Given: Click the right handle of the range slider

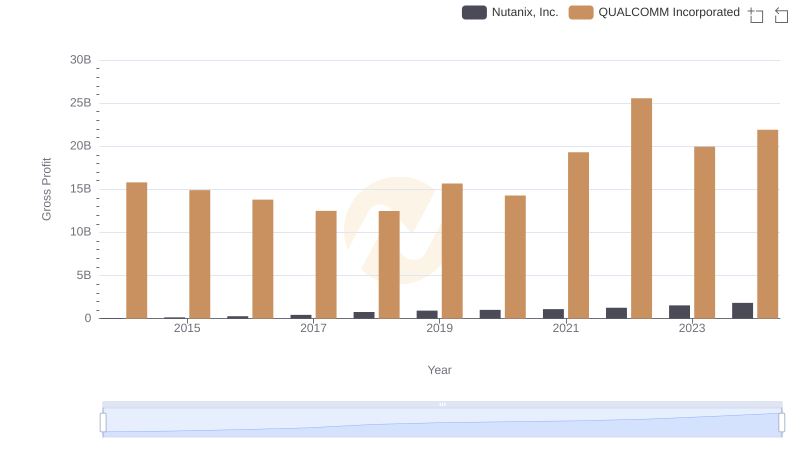Looking at the screenshot, I should point(782,423).
